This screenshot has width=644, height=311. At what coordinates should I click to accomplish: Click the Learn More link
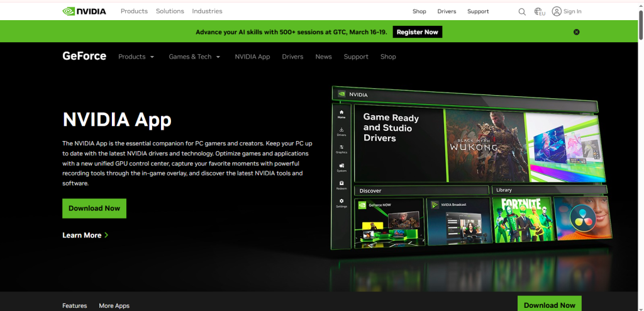[82, 235]
